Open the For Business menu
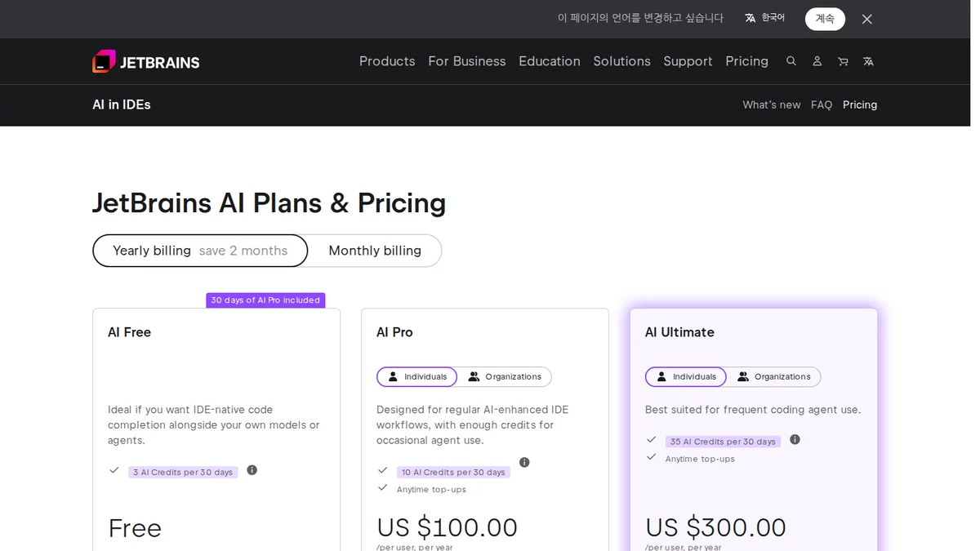The image size is (980, 551). click(x=467, y=61)
